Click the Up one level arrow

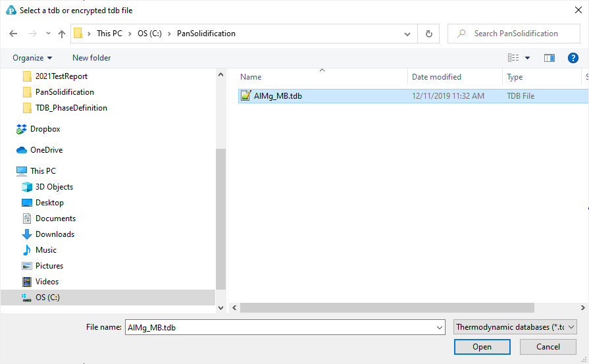[x=62, y=34]
